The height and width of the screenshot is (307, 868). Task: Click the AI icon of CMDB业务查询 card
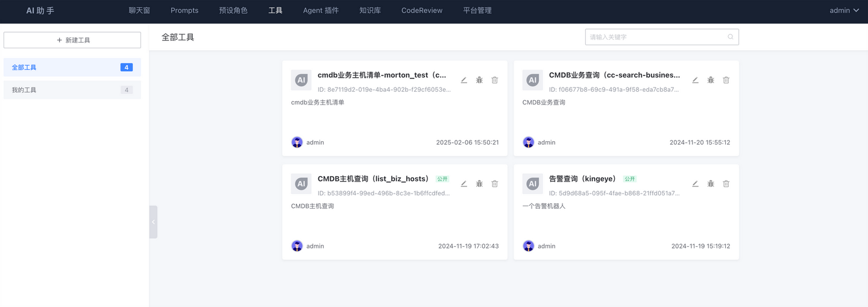tap(533, 80)
